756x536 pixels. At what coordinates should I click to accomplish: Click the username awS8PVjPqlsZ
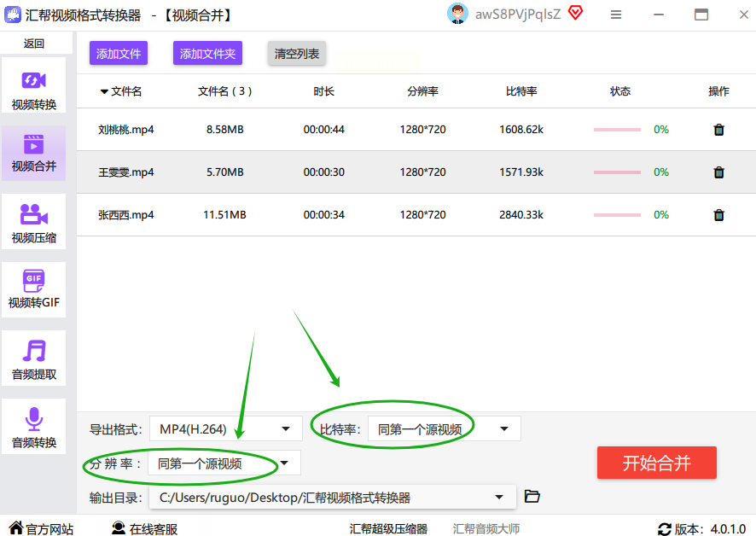coord(518,14)
